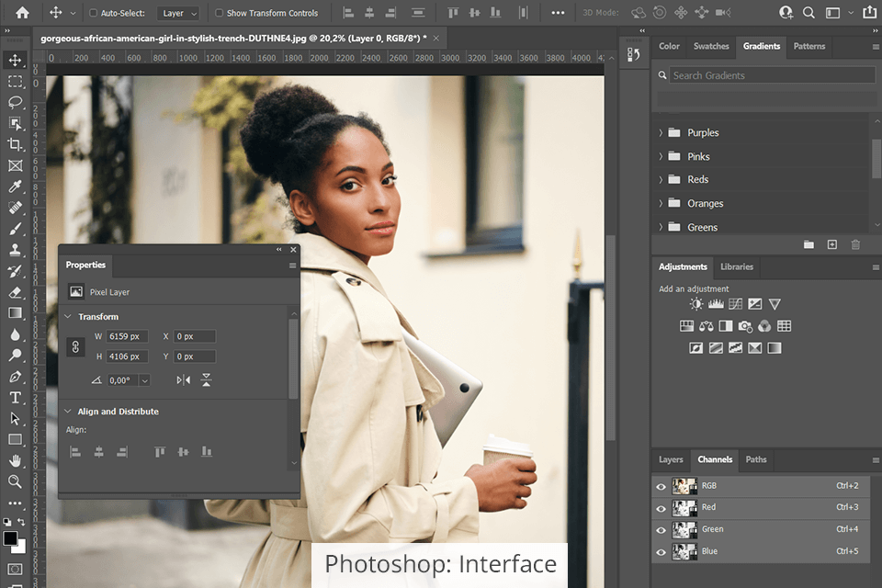Select the Pen tool

pos(16,377)
